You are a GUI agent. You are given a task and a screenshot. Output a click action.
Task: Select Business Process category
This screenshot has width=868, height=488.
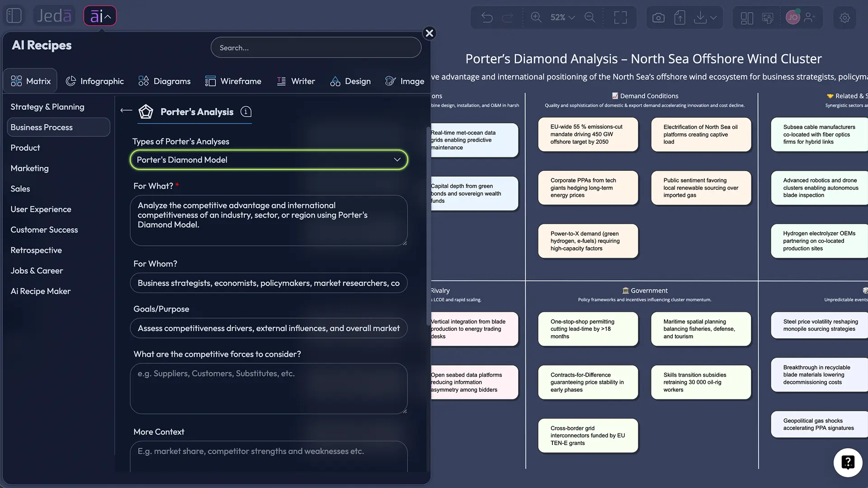pyautogui.click(x=58, y=127)
